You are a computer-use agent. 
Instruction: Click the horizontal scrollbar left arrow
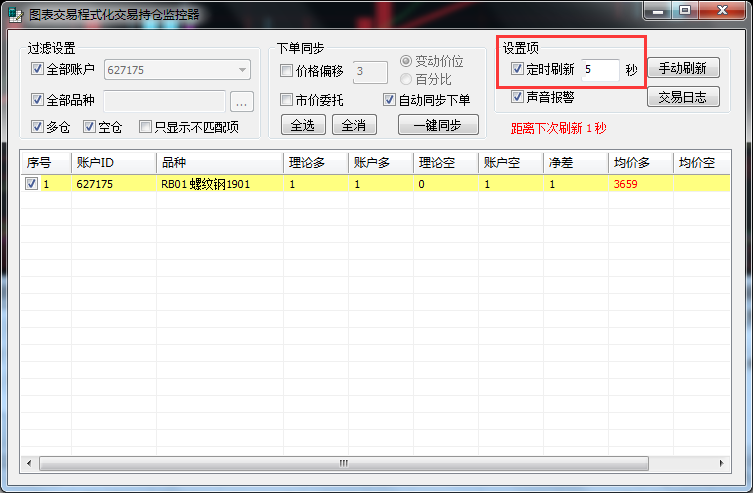click(x=29, y=463)
